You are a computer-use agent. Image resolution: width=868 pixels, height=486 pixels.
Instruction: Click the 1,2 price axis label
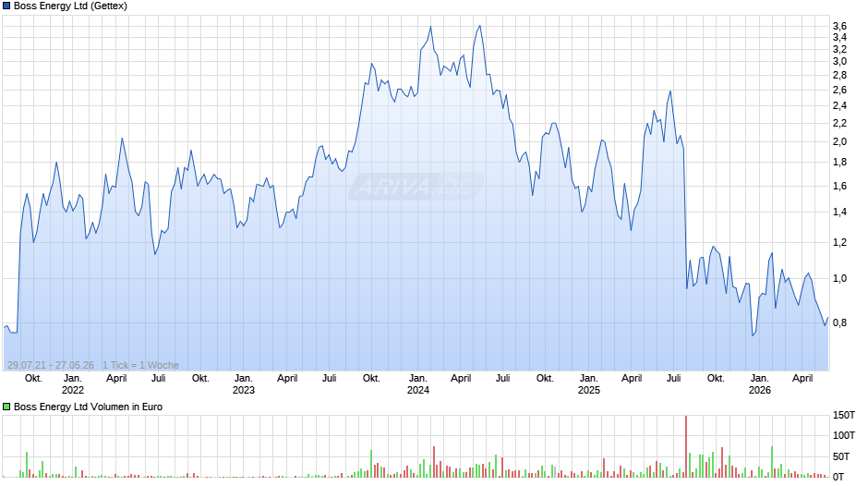tap(839, 243)
